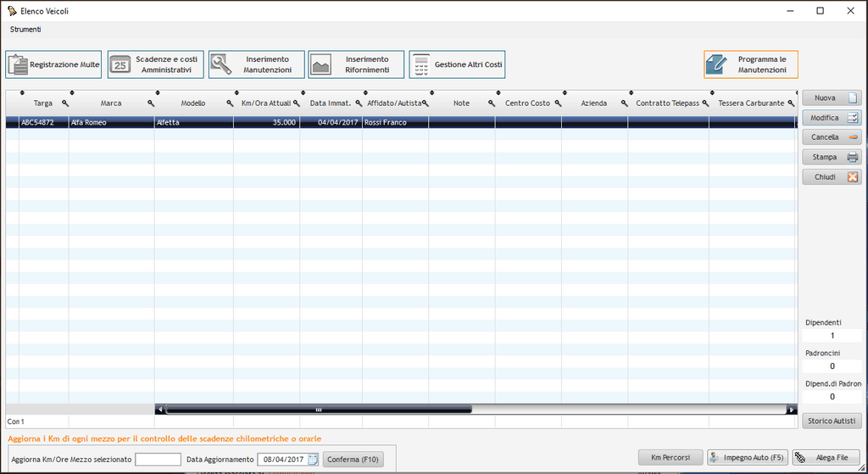Click the Modifica button

click(832, 118)
